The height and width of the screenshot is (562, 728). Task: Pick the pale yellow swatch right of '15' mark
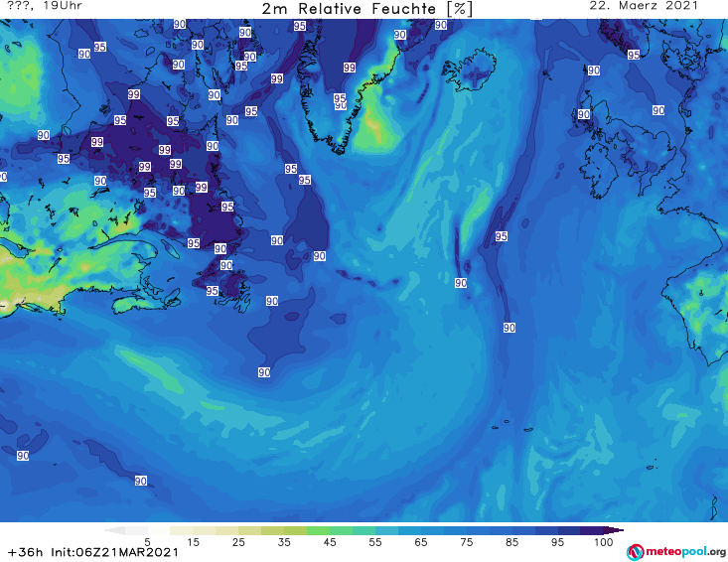(205, 530)
